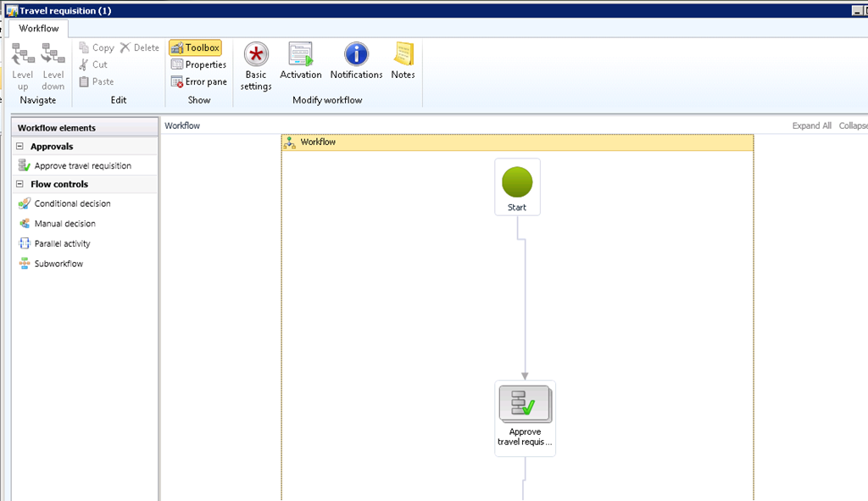This screenshot has width=868, height=501.
Task: Select the Start node on canvas
Action: [x=517, y=186]
